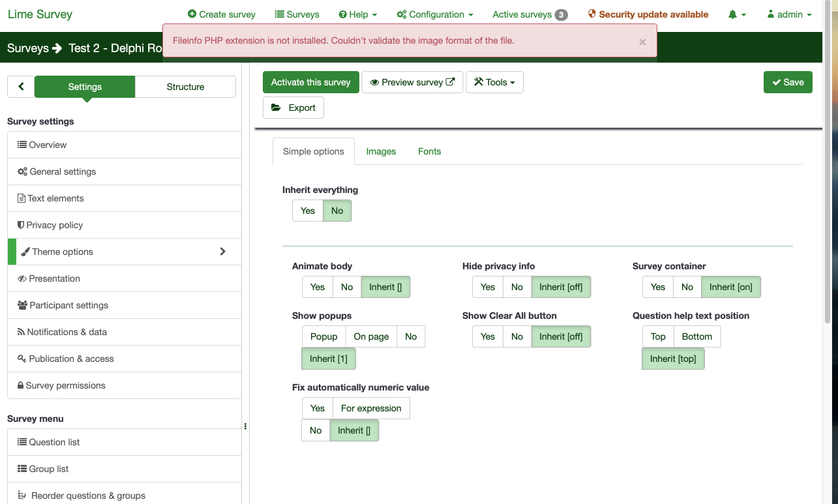
Task: Set Animate body to No
Action: (x=347, y=287)
